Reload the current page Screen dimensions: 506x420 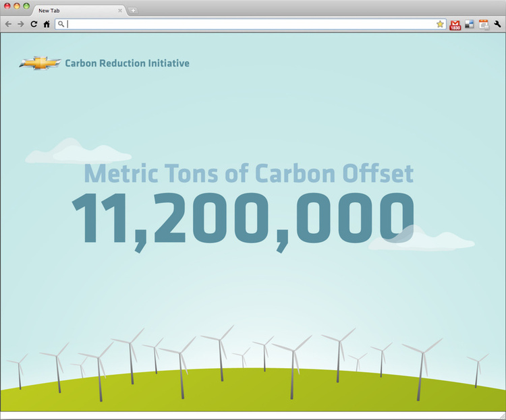tap(33, 24)
